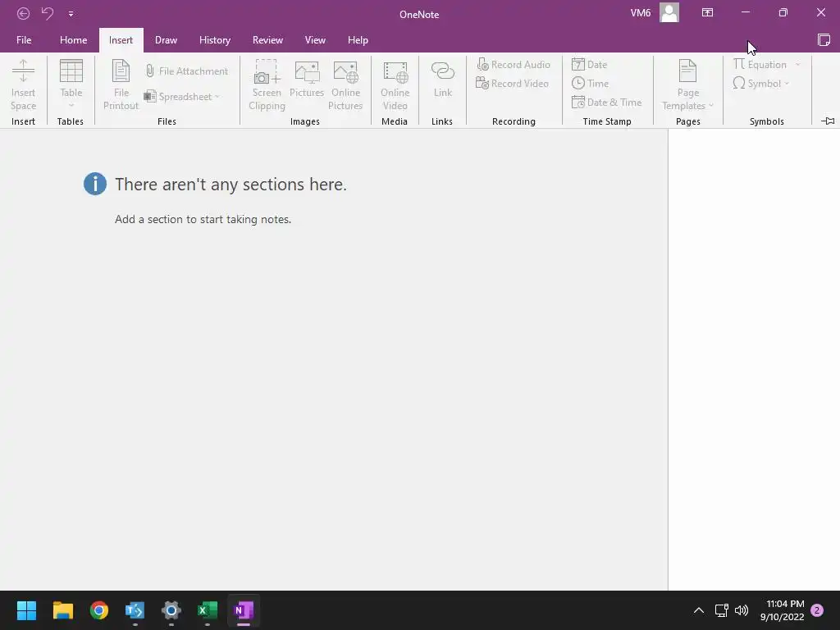Open the Help tab
This screenshot has height=630, width=840.
click(358, 40)
